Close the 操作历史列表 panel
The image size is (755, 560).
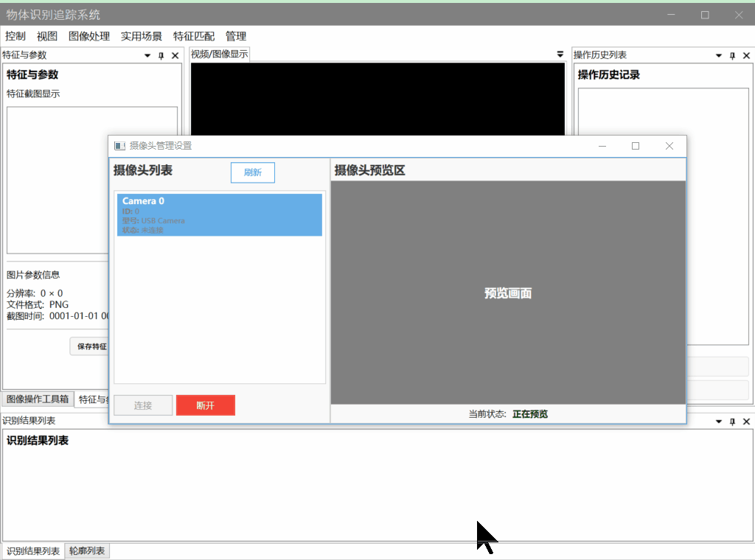tap(746, 56)
